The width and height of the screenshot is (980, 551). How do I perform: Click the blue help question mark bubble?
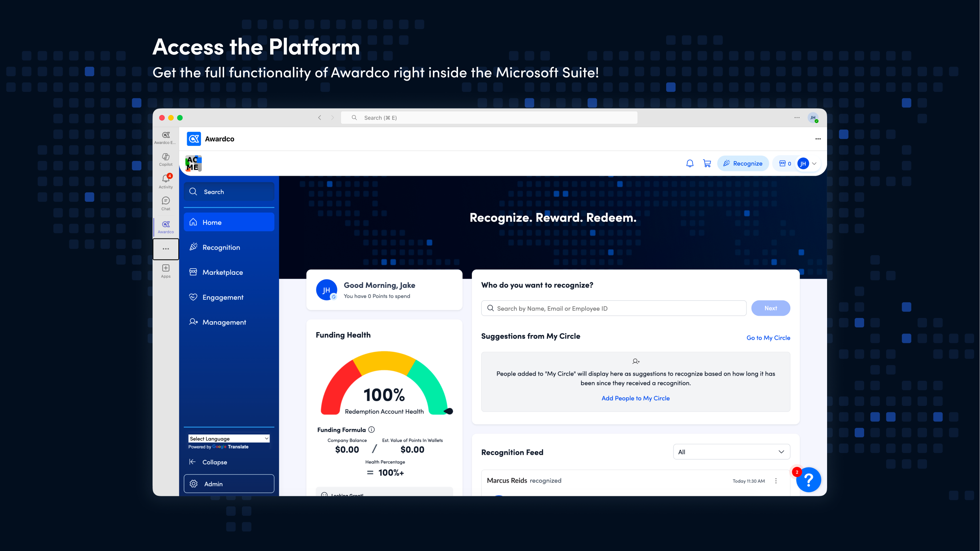click(x=809, y=480)
